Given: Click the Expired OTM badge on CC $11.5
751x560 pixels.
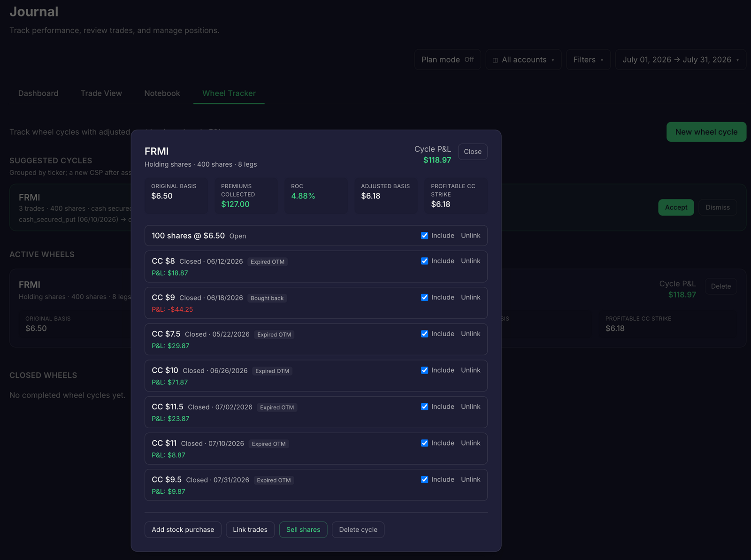Looking at the screenshot, I should click(277, 407).
